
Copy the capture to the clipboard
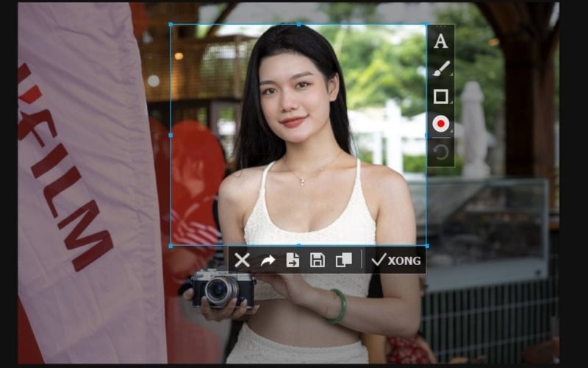344,260
